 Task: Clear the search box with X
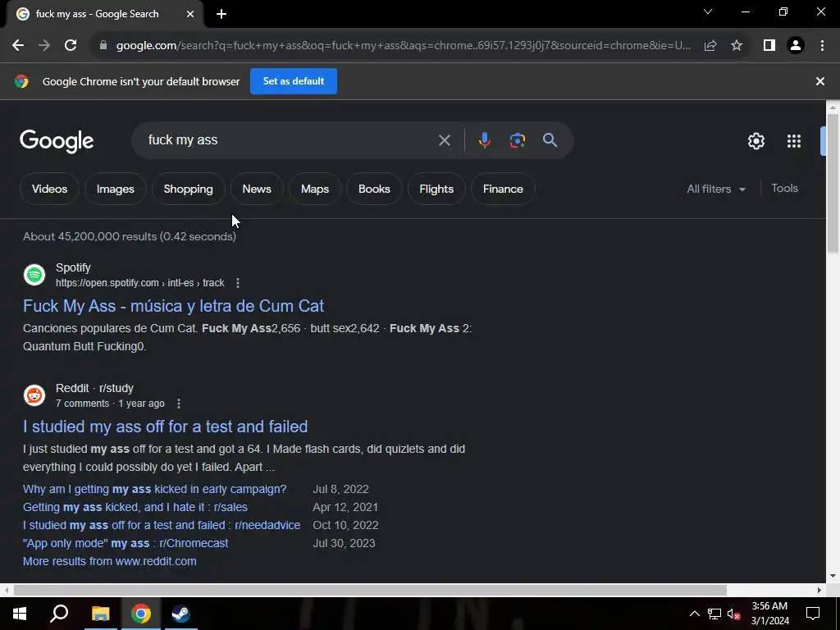tap(445, 140)
